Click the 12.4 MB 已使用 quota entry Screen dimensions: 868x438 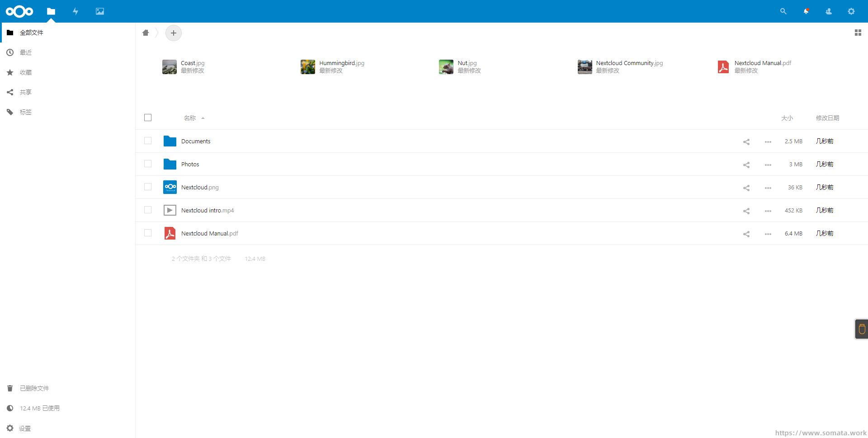[x=68, y=408]
